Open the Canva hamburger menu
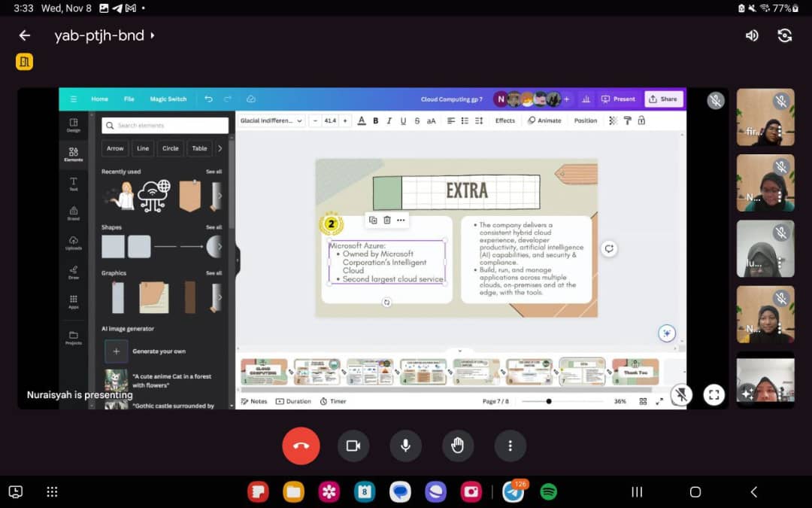Screen dimensions: 812x508 74,99
